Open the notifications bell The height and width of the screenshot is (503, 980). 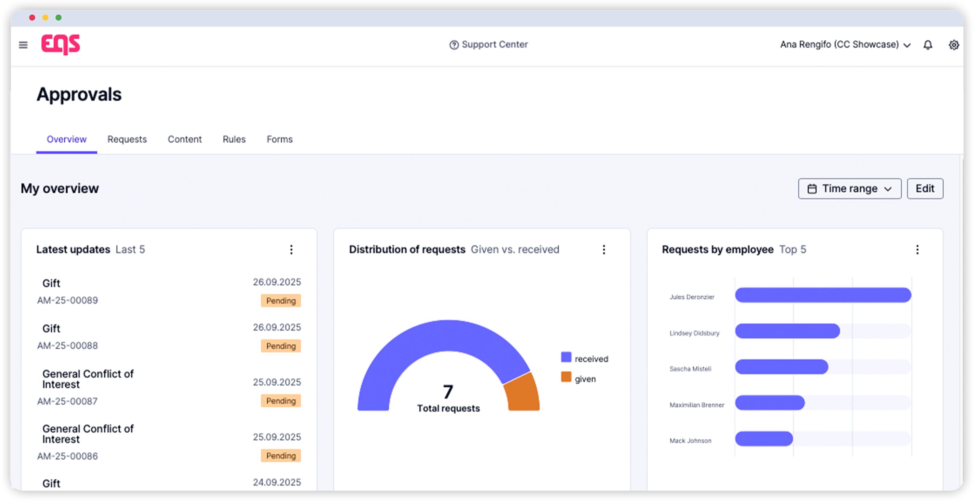click(x=928, y=45)
